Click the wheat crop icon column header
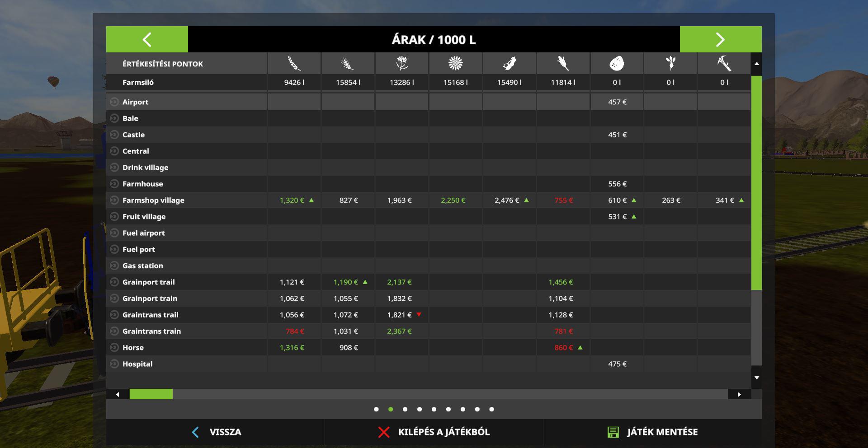Image resolution: width=868 pixels, height=448 pixels. [x=294, y=64]
